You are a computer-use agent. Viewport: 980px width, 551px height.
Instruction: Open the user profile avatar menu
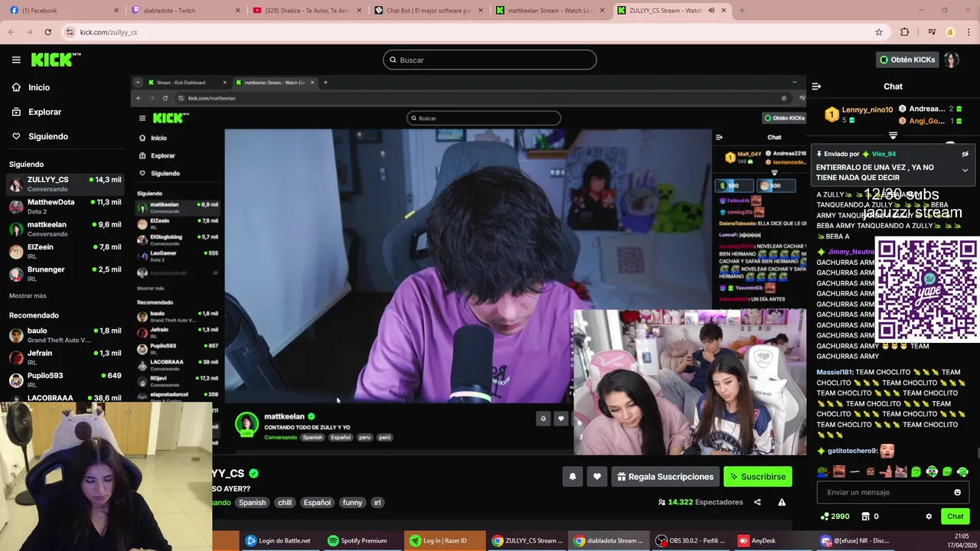(x=952, y=60)
